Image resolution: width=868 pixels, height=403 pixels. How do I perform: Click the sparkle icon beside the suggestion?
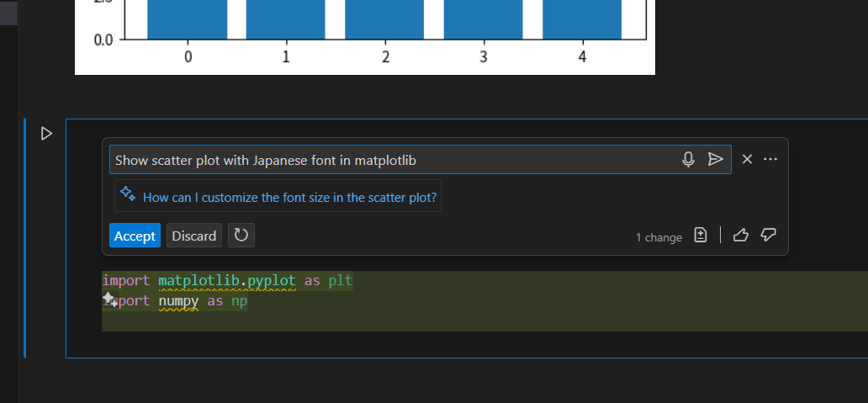pos(128,194)
